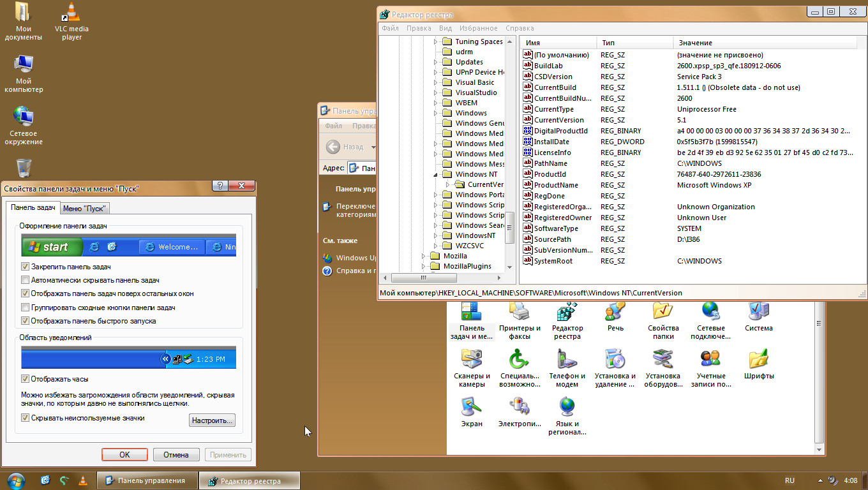This screenshot has height=490, width=868.
Task: Open Phone and Modem icon
Action: [567, 368]
